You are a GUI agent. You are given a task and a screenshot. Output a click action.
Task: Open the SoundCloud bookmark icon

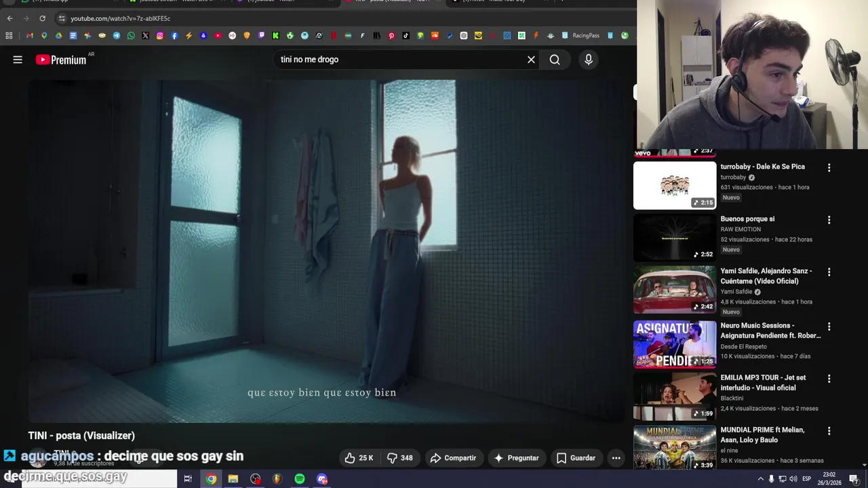click(435, 35)
